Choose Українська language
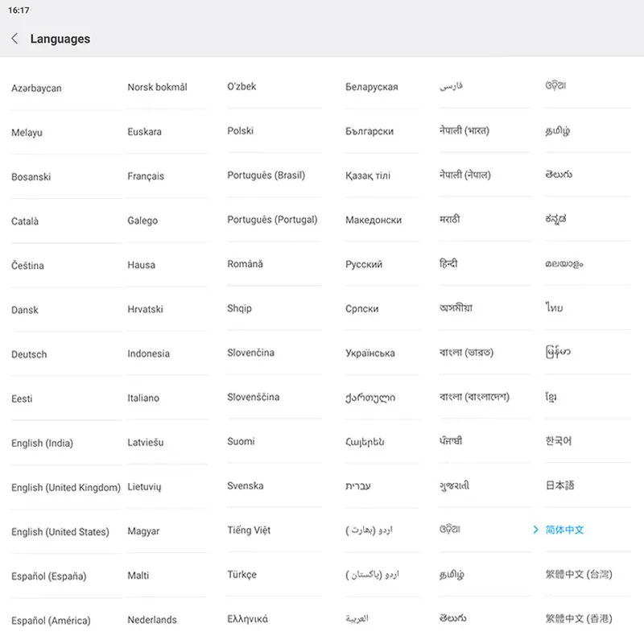The height and width of the screenshot is (644, 644). click(370, 353)
